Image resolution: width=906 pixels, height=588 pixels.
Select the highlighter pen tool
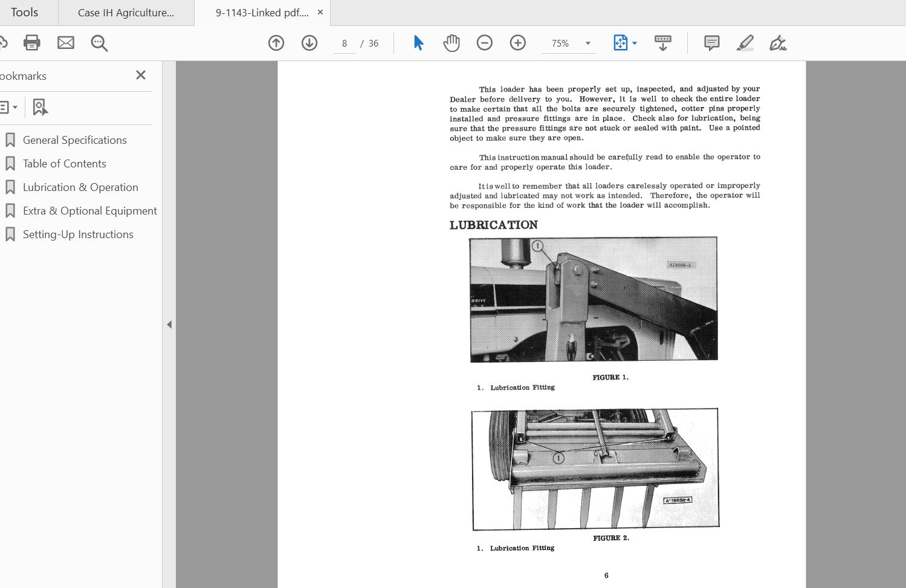[x=745, y=43]
